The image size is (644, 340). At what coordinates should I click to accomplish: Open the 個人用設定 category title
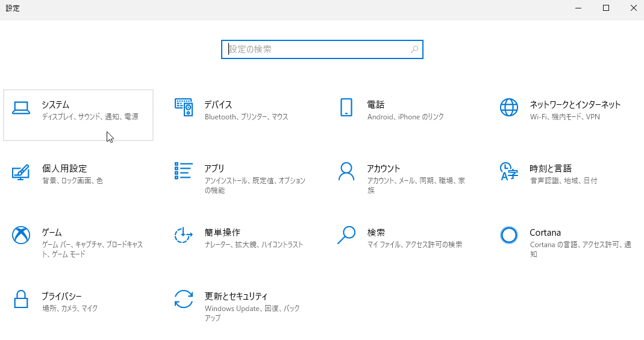(64, 169)
